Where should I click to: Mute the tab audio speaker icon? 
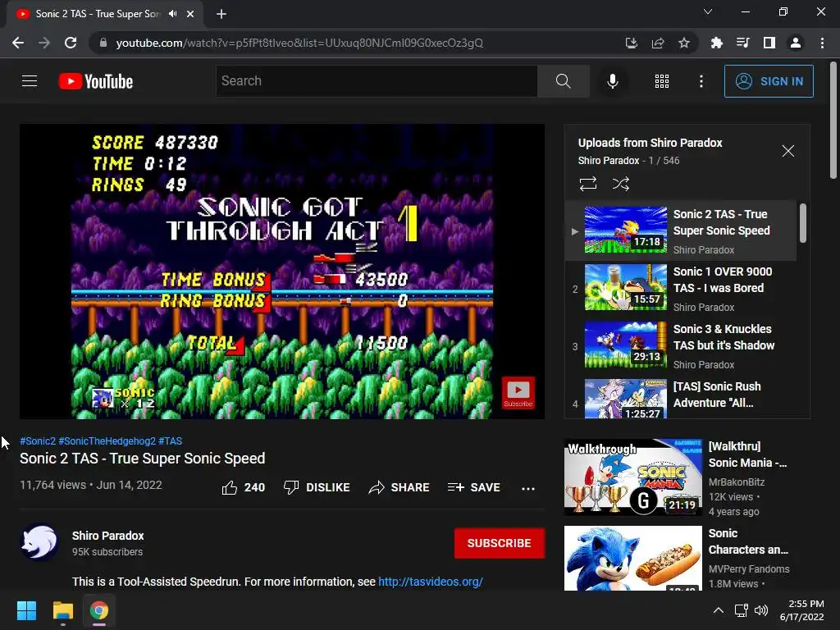click(172, 14)
